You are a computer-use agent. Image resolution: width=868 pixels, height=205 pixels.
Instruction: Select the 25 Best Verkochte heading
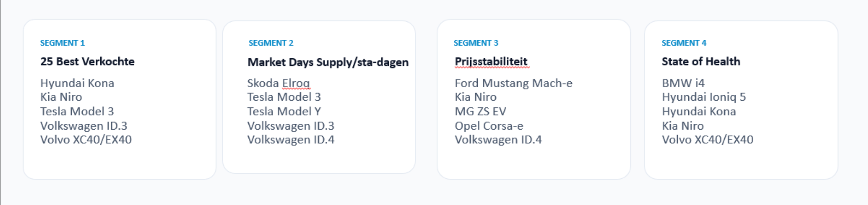tap(88, 61)
